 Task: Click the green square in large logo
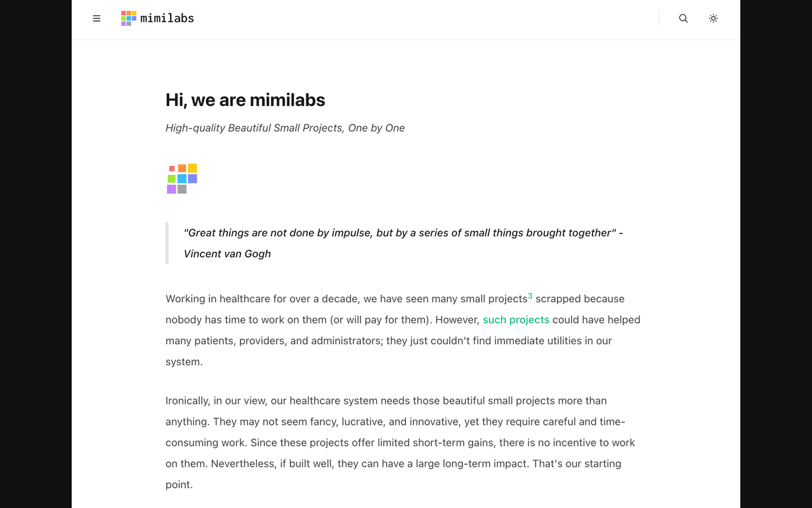(171, 179)
